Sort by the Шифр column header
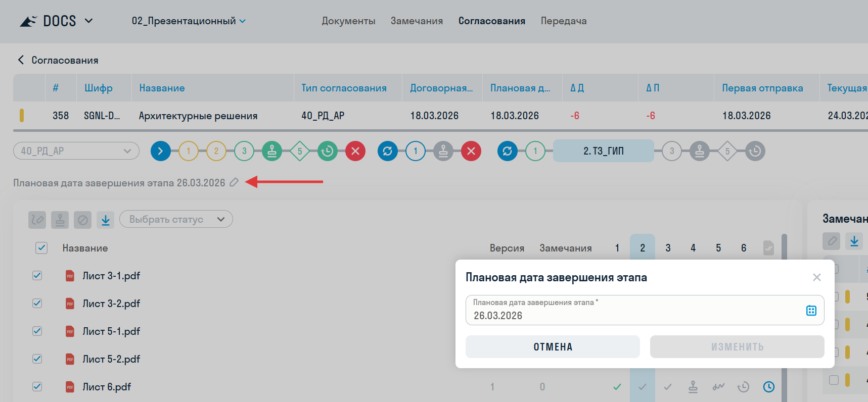This screenshot has height=402, width=868. tap(99, 88)
